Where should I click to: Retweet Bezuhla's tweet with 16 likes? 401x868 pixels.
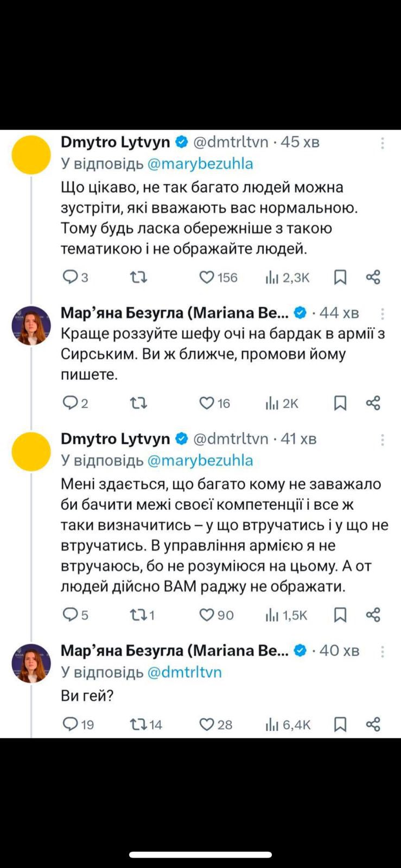(x=138, y=403)
